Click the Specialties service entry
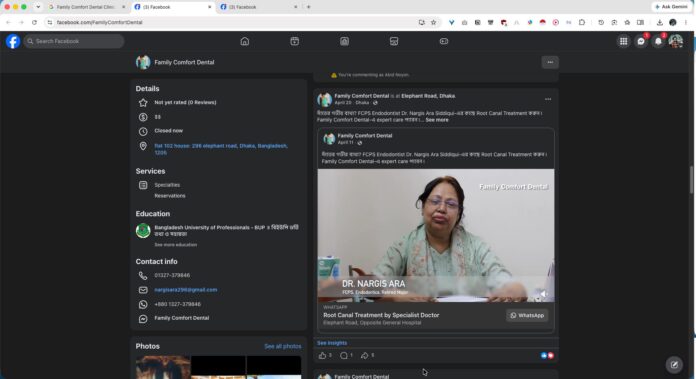The height and width of the screenshot is (379, 696). pos(167,185)
